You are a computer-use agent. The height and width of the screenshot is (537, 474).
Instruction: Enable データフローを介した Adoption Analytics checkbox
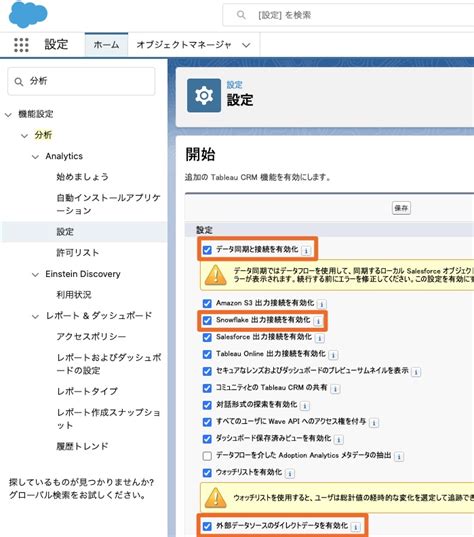point(207,456)
